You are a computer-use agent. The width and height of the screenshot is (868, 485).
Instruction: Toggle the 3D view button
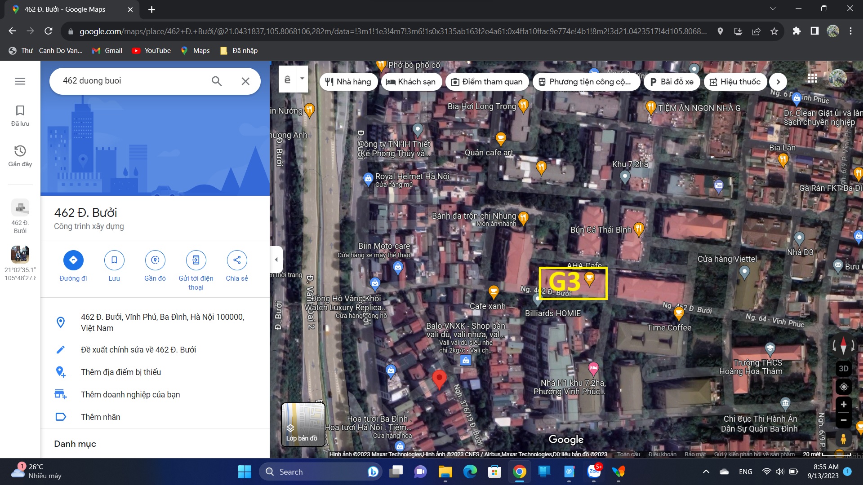pos(844,369)
